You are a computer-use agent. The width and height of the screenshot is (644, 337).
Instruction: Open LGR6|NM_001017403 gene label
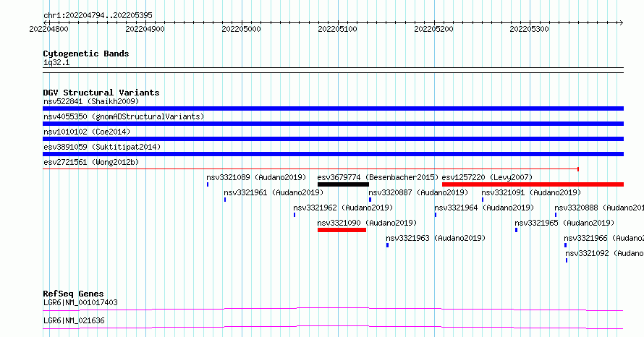coord(80,302)
